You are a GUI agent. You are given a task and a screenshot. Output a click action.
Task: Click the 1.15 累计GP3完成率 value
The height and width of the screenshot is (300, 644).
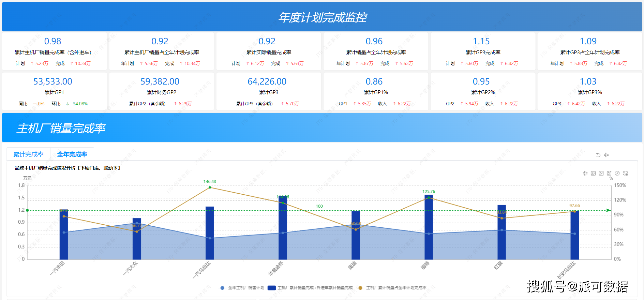(x=481, y=41)
